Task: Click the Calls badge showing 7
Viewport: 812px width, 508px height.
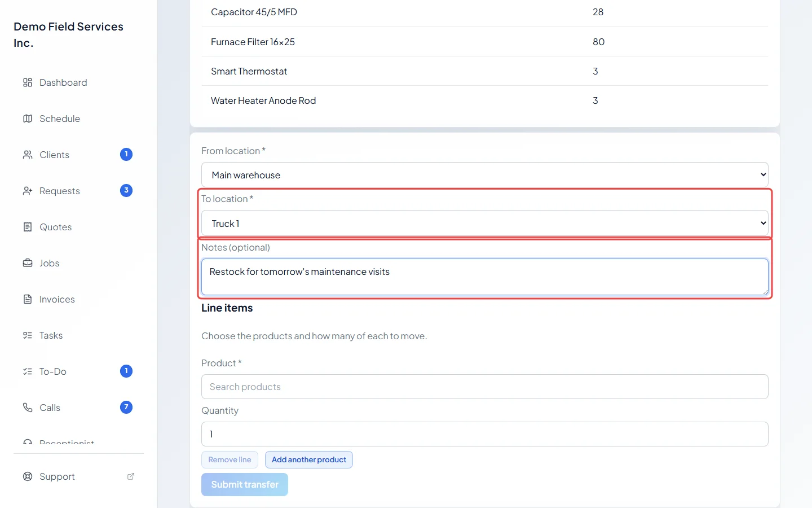Action: (126, 407)
